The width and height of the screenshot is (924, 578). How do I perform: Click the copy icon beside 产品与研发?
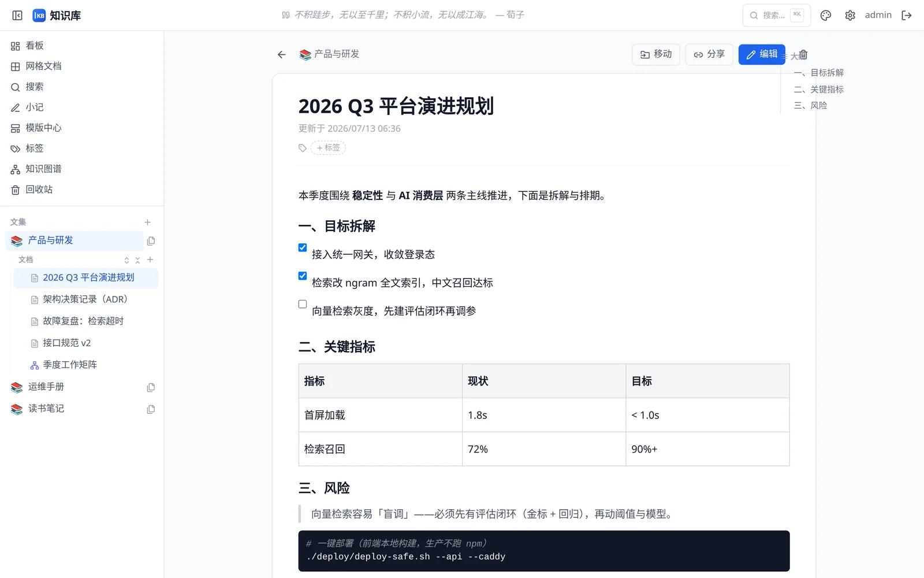tap(151, 241)
